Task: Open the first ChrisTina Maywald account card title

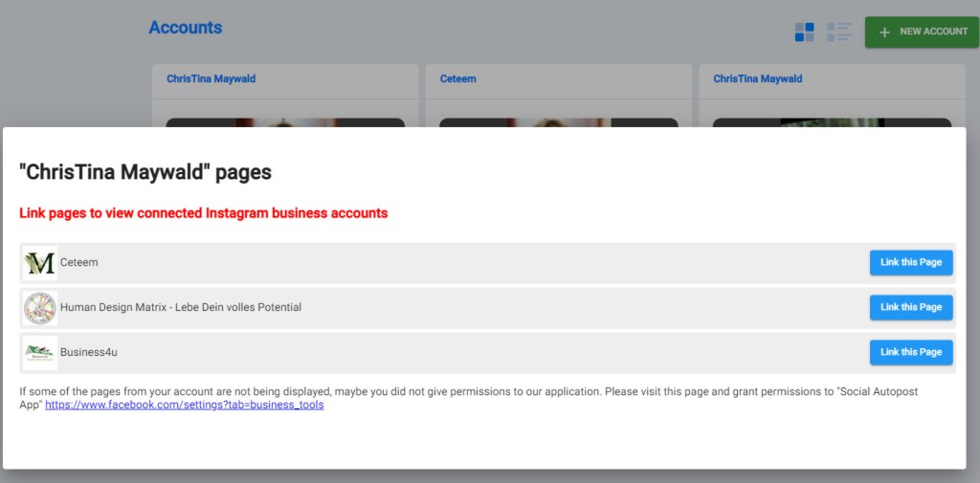Action: (211, 79)
